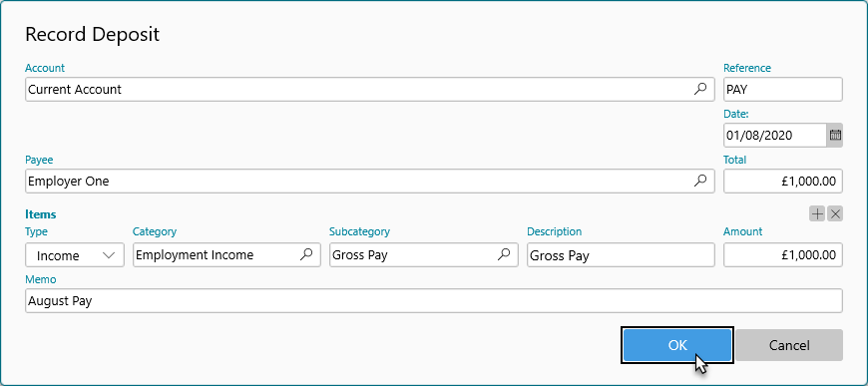The height and width of the screenshot is (386, 868).
Task: Click the item Amount field £1,000.00
Action: tap(783, 255)
